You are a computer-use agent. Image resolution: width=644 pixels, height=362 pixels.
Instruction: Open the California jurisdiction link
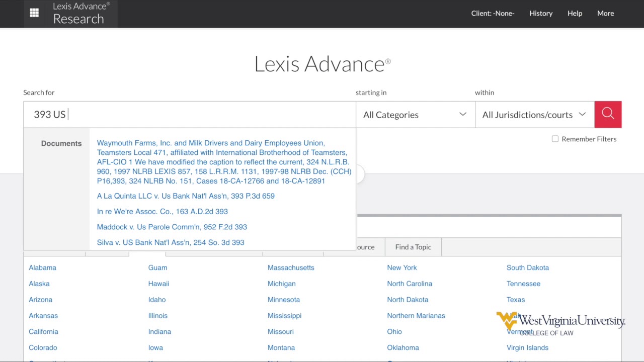point(43,331)
